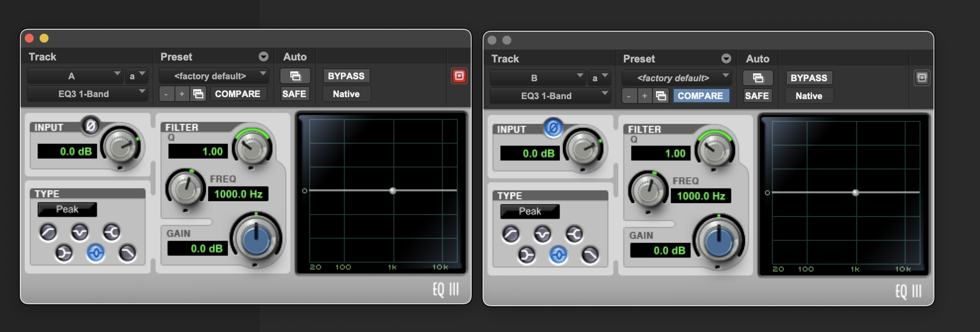Viewport: 980px width, 332px height.
Task: Select previous preset with minus button, track B
Action: click(x=629, y=96)
